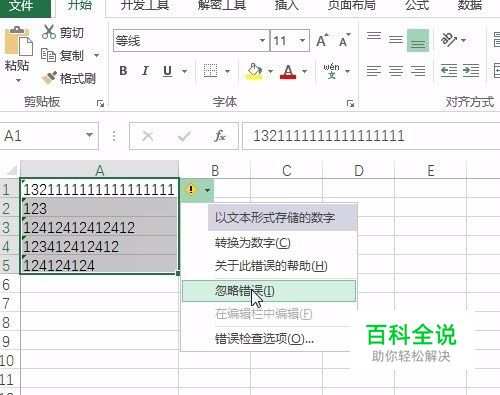This screenshot has width=500, height=395.
Task: Click the text orientation icon
Action: 448,40
